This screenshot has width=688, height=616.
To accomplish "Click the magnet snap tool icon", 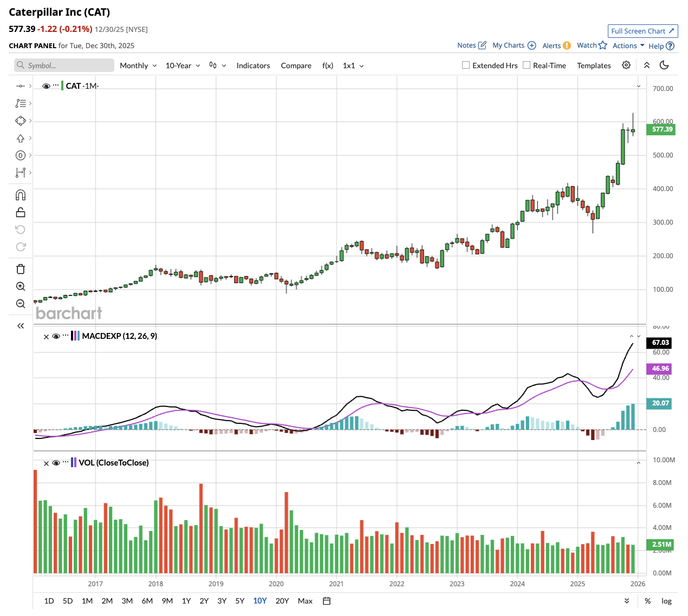I will 21,195.
